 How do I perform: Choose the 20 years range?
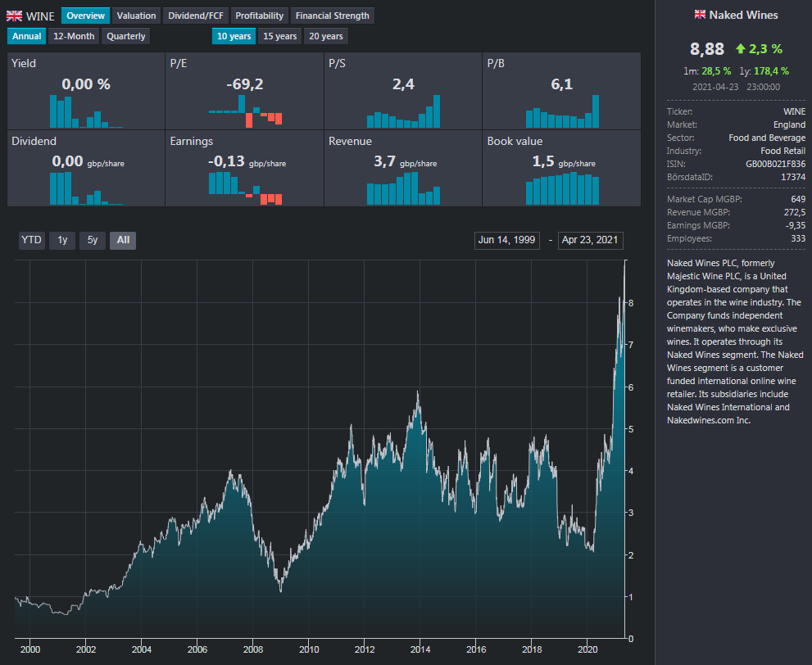coord(326,36)
